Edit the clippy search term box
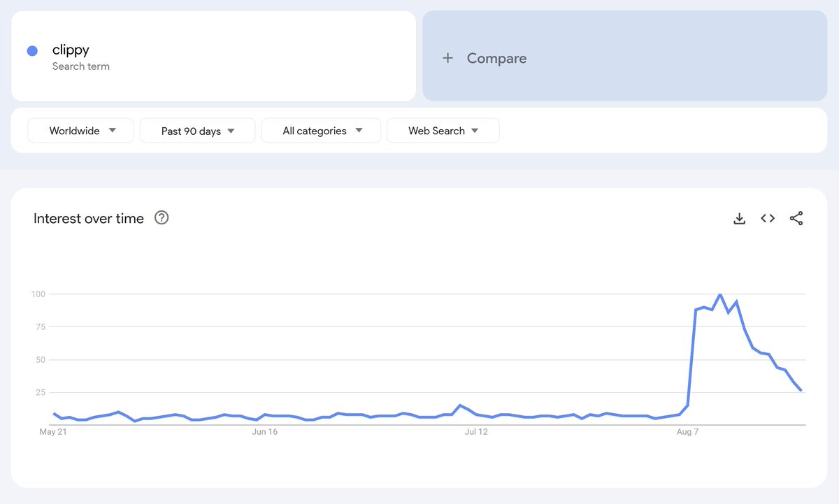Image resolution: width=839 pixels, height=504 pixels. coord(213,56)
